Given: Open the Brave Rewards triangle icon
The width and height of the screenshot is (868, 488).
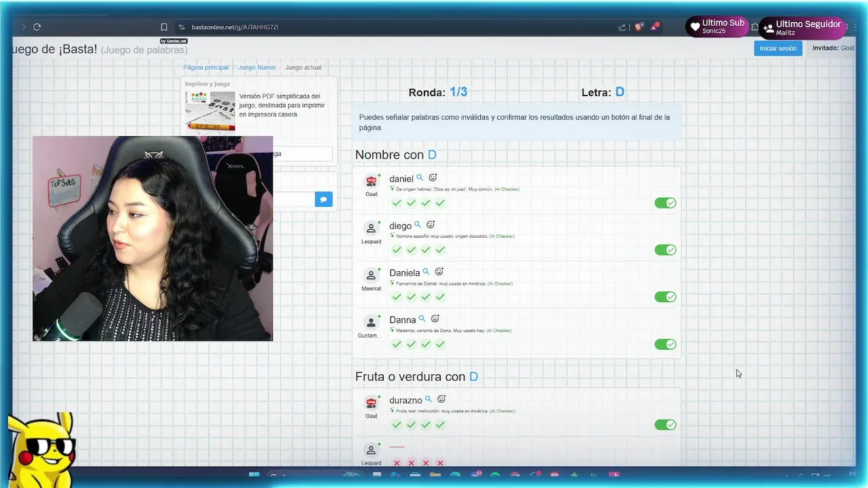Looking at the screenshot, I should click(655, 27).
